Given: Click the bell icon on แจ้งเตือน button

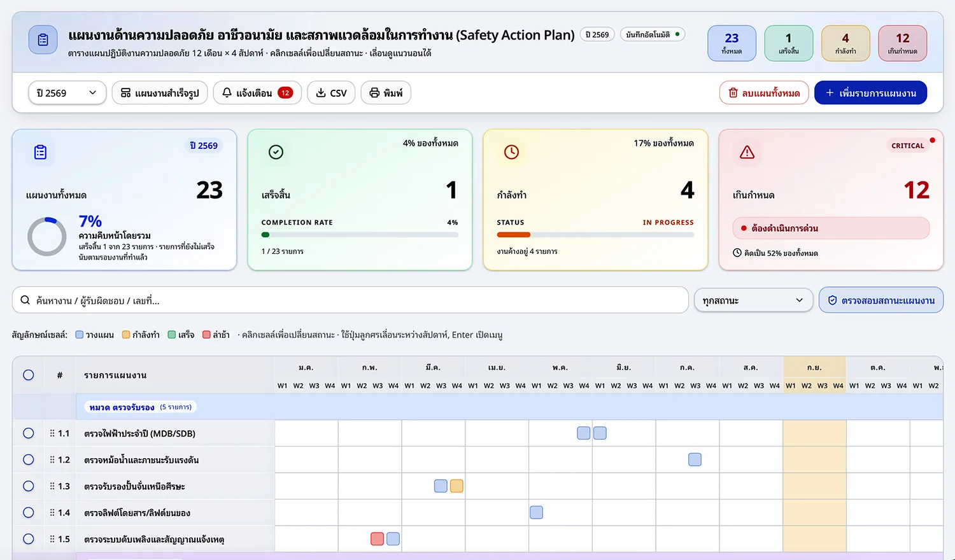Looking at the screenshot, I should point(227,93).
